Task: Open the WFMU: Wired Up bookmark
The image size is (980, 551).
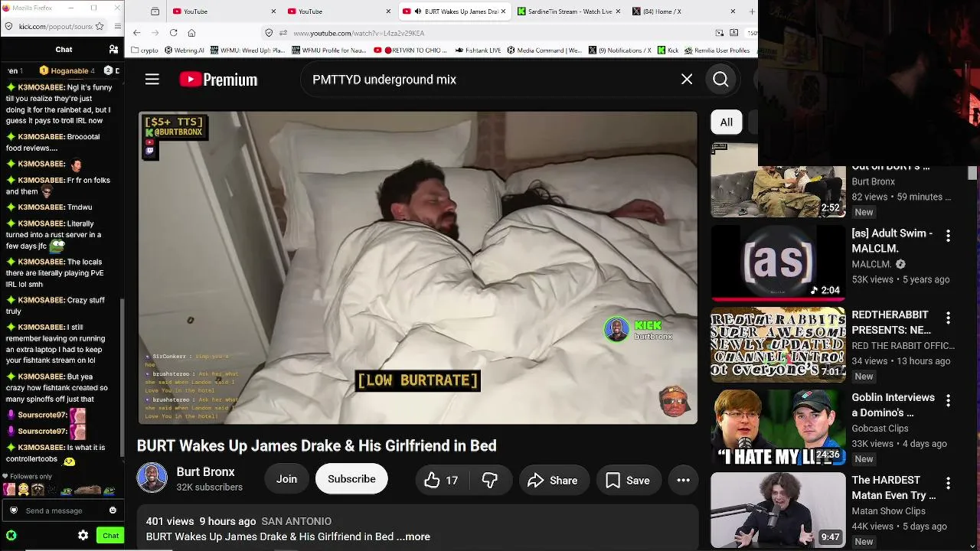Action: coord(247,51)
